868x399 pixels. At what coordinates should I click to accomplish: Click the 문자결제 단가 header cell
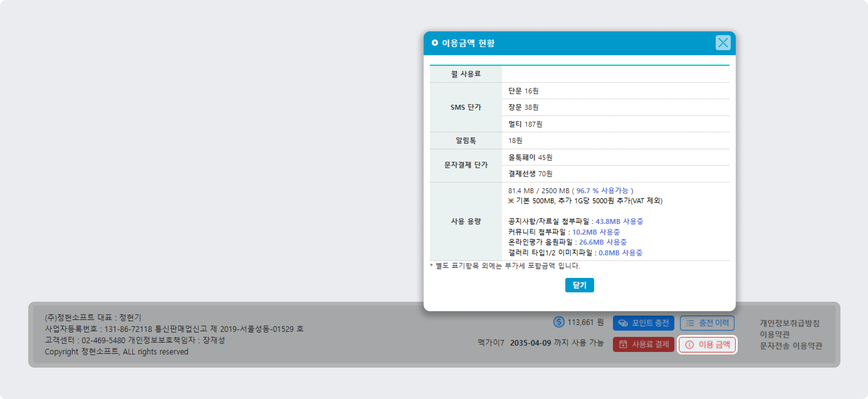[x=466, y=165]
